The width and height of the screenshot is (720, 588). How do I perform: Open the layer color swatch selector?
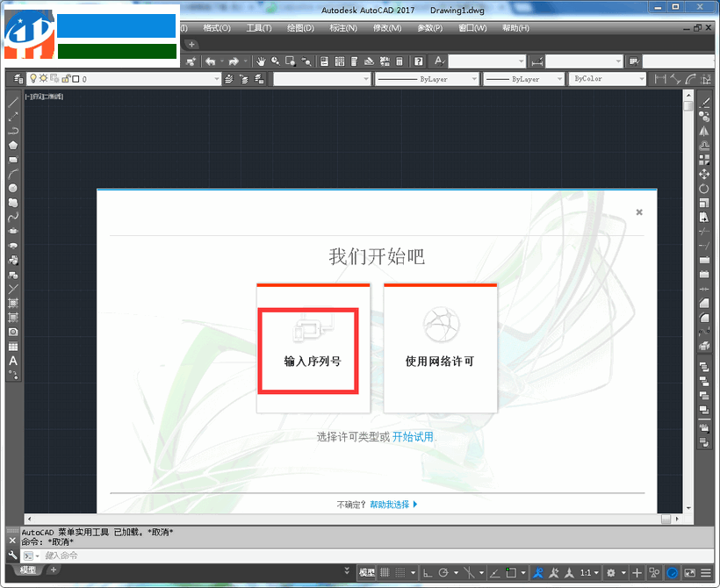(x=76, y=78)
